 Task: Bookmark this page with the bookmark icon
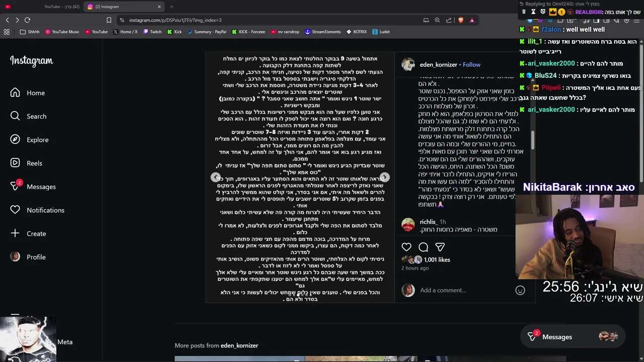(x=109, y=20)
